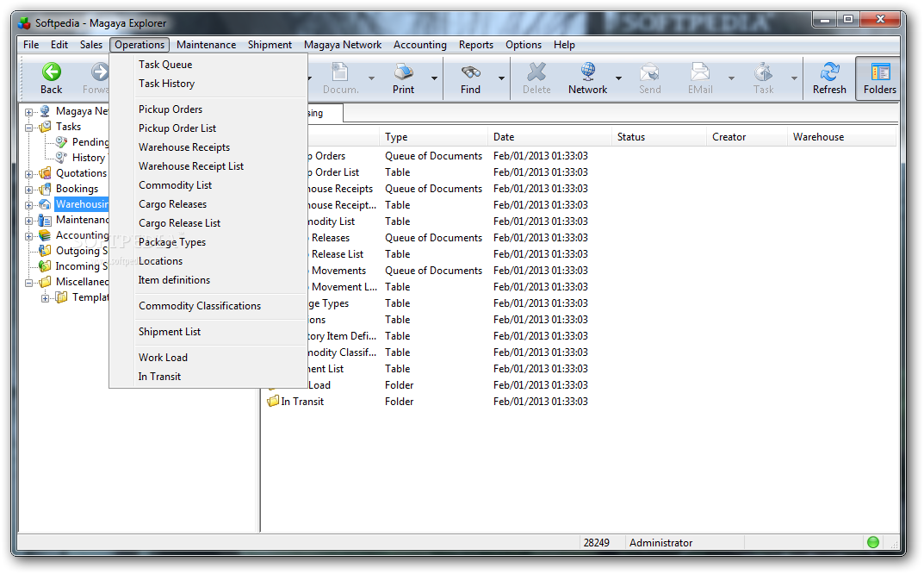Expand the Bookings tree node
The width and height of the screenshot is (924, 574).
pos(29,190)
